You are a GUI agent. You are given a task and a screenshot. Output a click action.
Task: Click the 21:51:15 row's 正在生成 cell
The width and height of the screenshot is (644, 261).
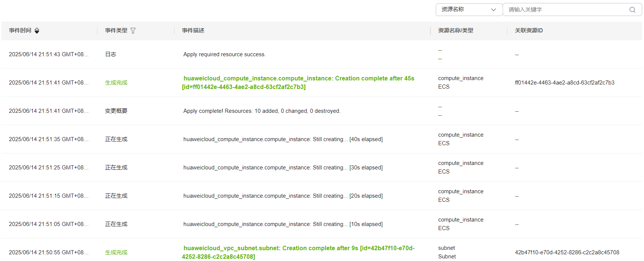tap(116, 196)
